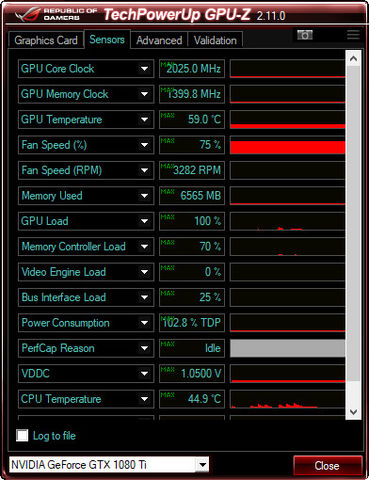Open the PerfCap Reason dropdown
This screenshot has height=480, width=369.
(x=144, y=348)
